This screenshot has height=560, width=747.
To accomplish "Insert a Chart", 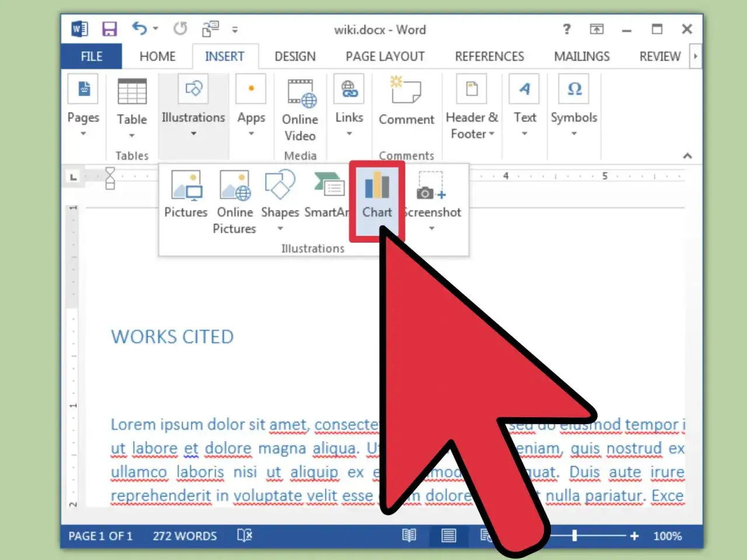I will (x=377, y=200).
